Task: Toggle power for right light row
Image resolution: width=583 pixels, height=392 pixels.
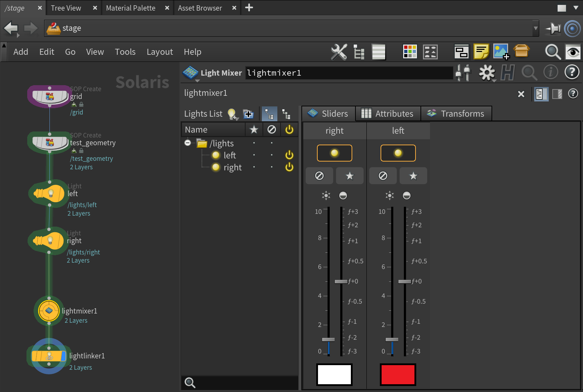Action: pos(289,167)
